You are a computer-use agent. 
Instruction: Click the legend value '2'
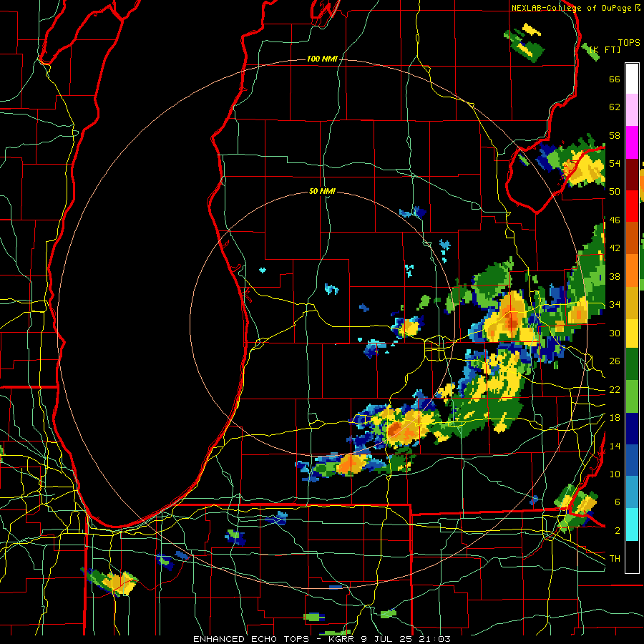[618, 531]
